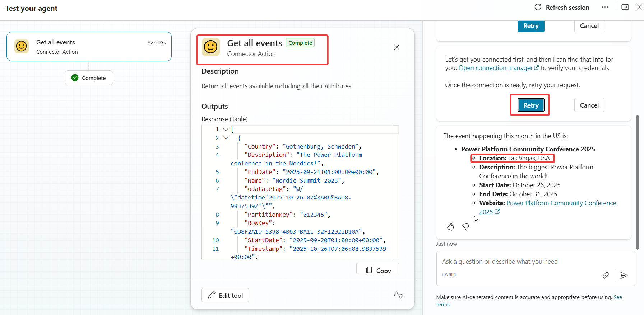644x315 pixels.
Task: Send the message with arrow icon
Action: (624, 275)
